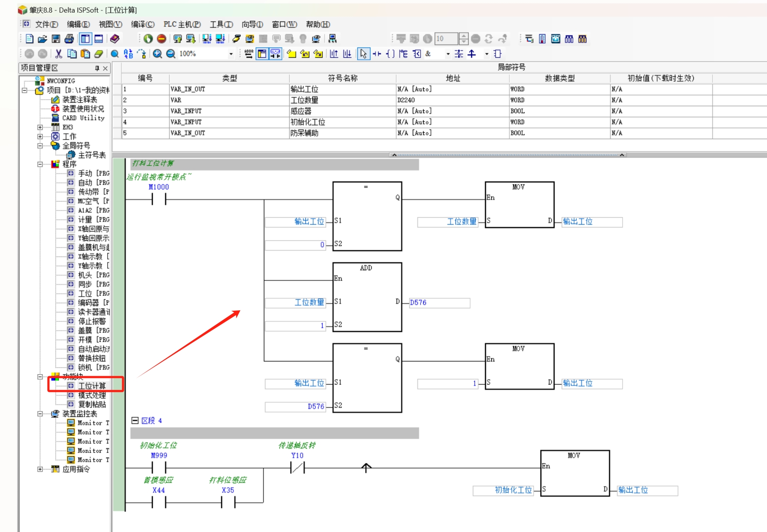Insert a normally open contact icon

coord(377,54)
